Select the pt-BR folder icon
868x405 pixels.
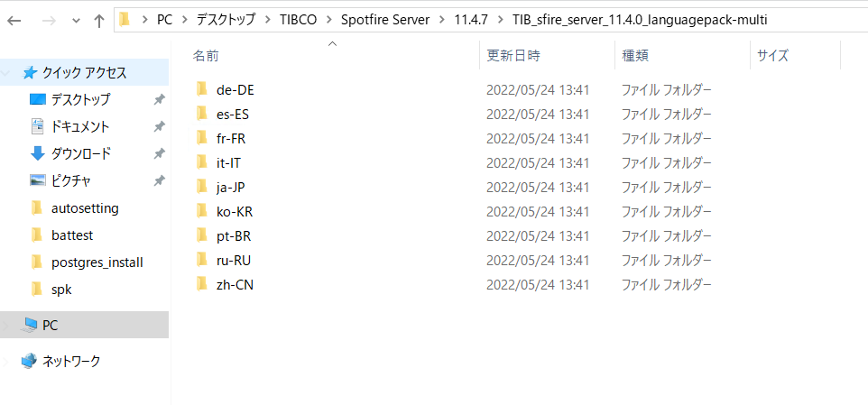tap(201, 235)
